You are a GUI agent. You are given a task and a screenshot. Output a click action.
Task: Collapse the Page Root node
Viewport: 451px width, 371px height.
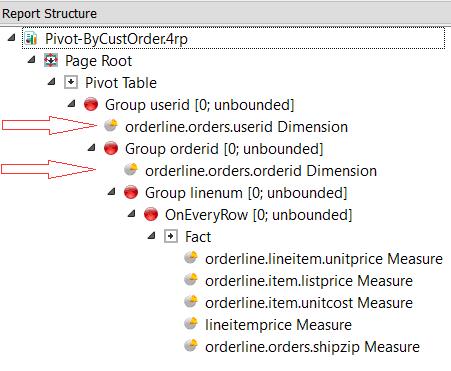click(32, 60)
